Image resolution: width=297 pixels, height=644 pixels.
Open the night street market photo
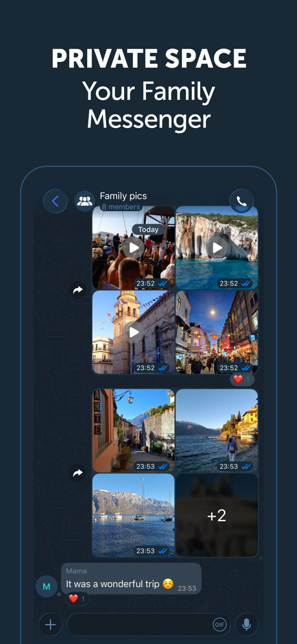point(217,332)
